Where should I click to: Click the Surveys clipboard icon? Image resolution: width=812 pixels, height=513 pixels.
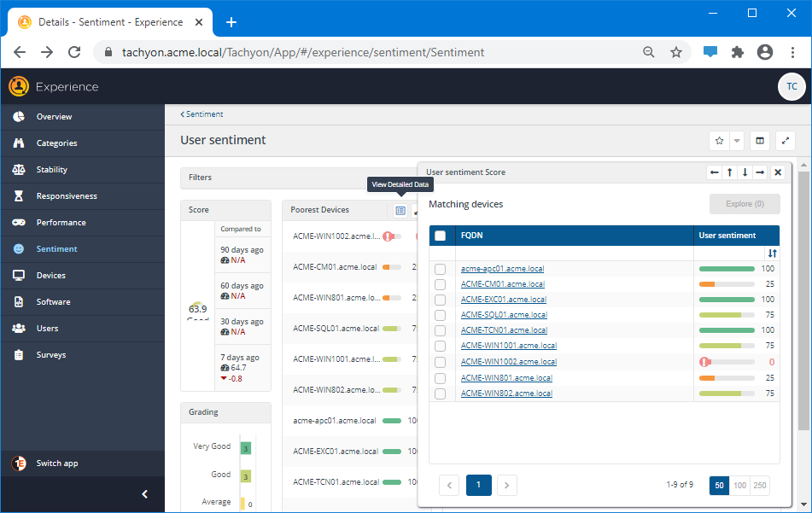tap(19, 354)
